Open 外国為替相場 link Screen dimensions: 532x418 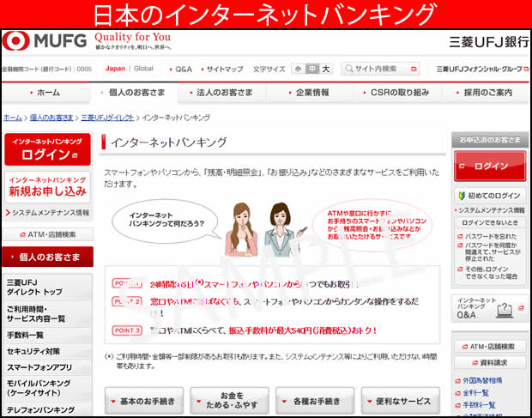coord(482,381)
